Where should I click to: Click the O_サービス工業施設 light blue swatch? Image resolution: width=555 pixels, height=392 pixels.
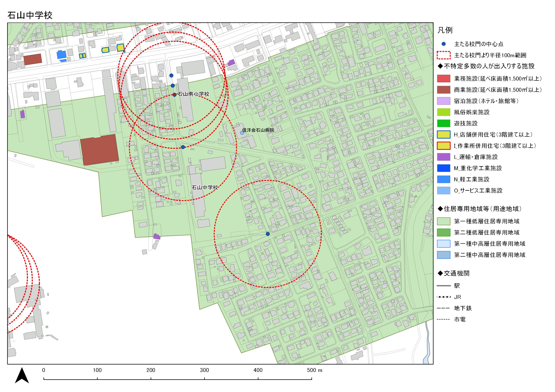coord(444,190)
